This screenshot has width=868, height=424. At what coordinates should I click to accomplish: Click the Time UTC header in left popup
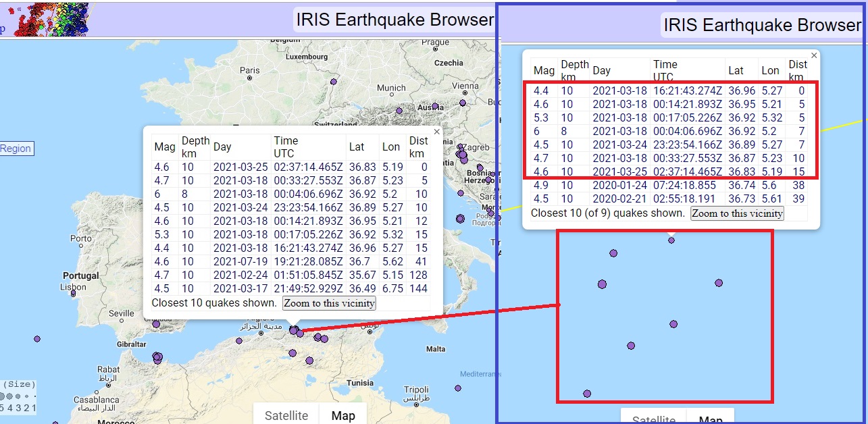click(x=286, y=147)
